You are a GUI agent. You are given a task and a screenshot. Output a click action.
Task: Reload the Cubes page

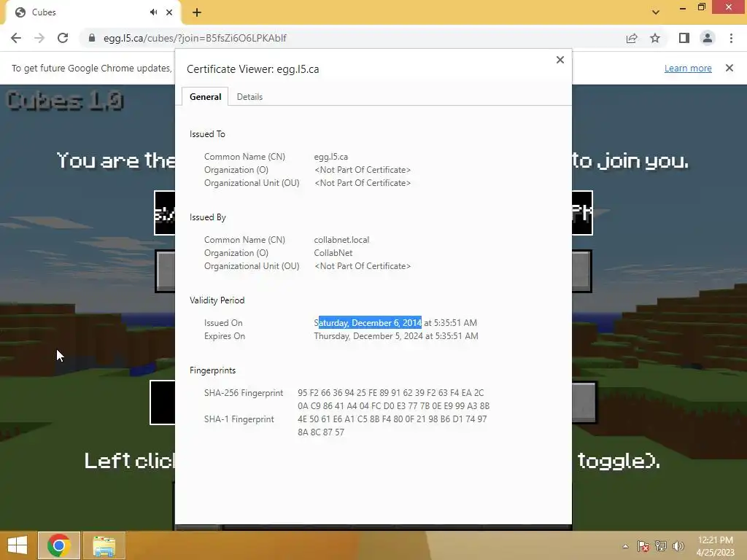(63, 38)
